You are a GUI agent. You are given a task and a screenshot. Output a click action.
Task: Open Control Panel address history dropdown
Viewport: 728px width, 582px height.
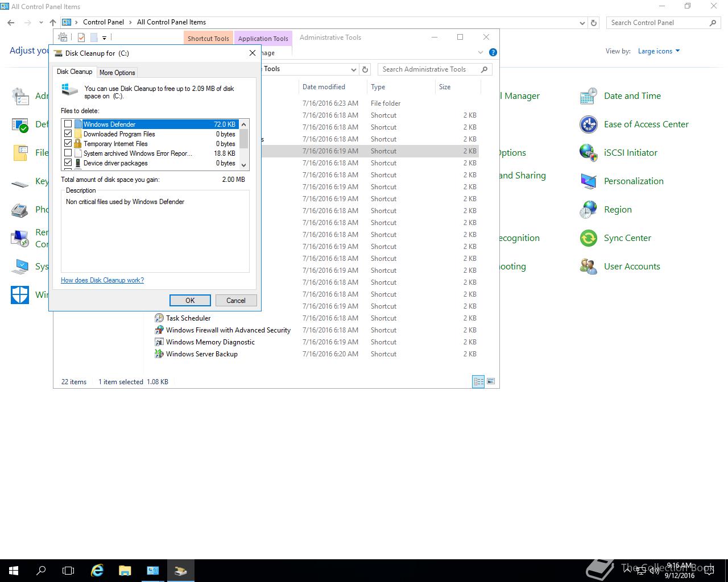point(582,23)
